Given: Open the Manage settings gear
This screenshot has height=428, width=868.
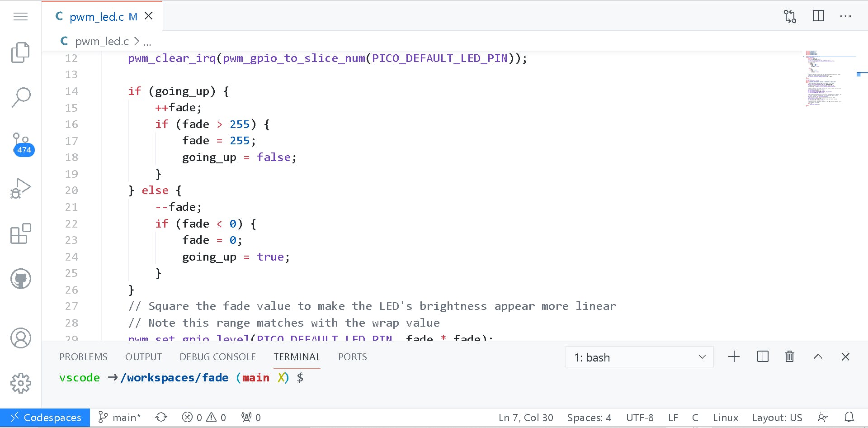Looking at the screenshot, I should pyautogui.click(x=21, y=383).
